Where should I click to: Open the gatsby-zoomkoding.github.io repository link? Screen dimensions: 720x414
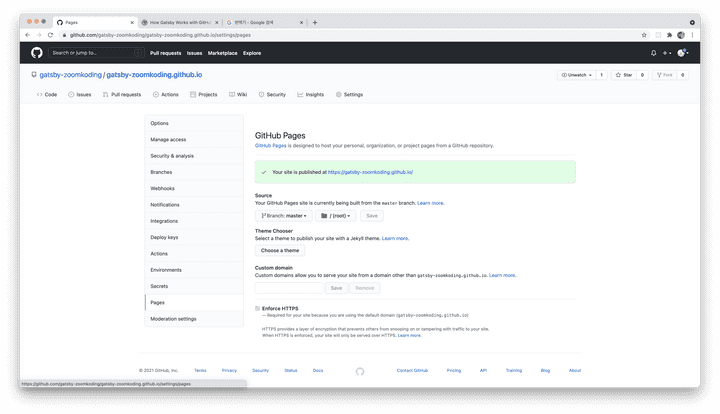click(x=154, y=75)
